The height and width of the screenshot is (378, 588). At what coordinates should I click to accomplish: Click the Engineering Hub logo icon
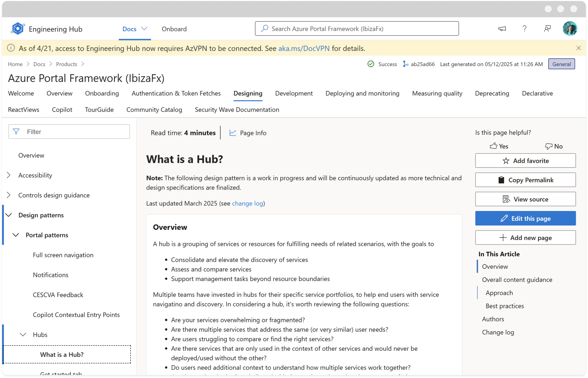(18, 29)
